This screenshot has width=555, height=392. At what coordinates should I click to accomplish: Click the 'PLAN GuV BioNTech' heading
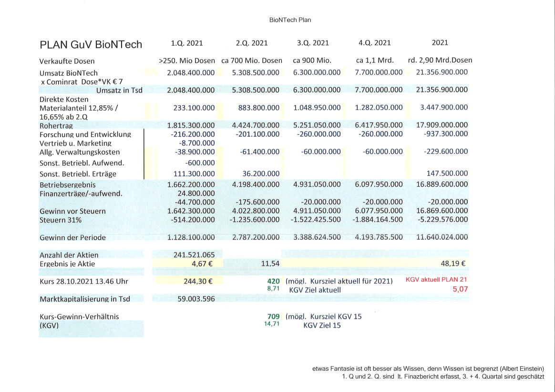pyautogui.click(x=91, y=45)
